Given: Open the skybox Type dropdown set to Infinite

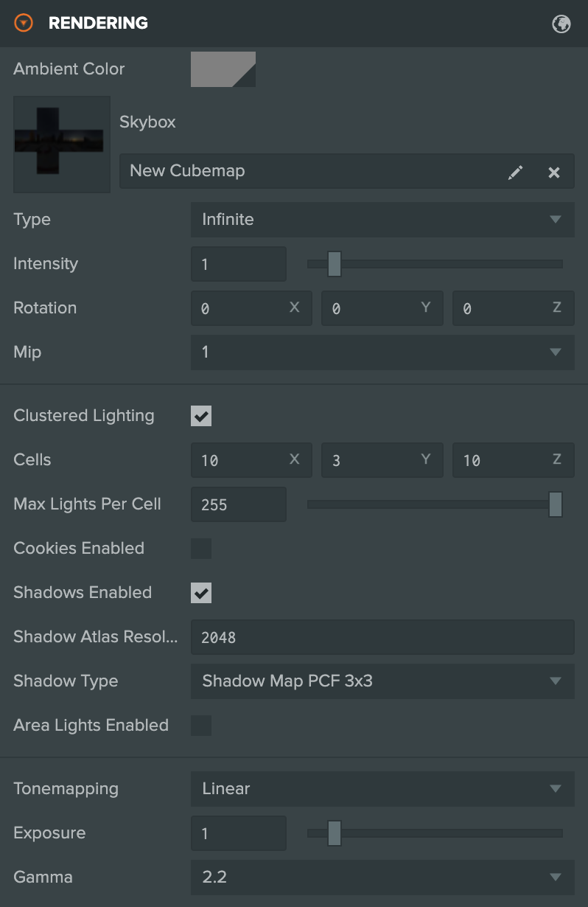Looking at the screenshot, I should pyautogui.click(x=382, y=220).
